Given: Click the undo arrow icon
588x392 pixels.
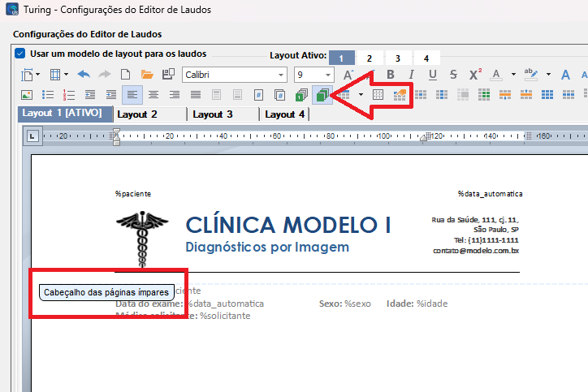Looking at the screenshot, I should 84,75.
